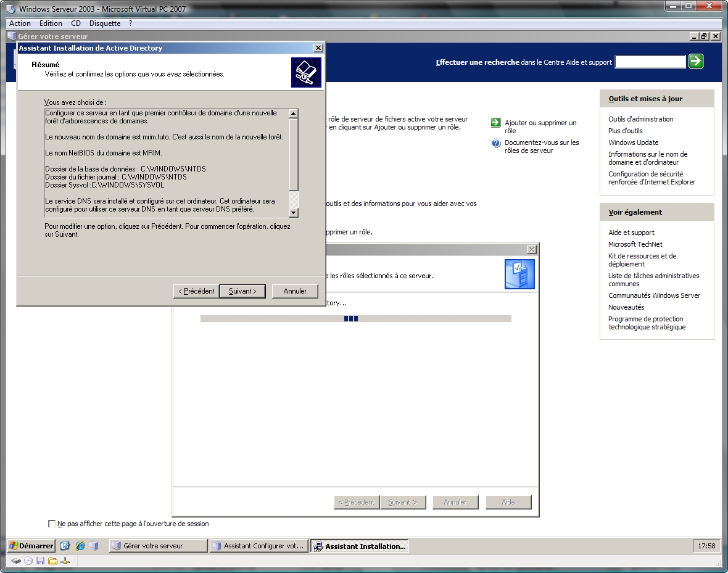
Task: Open Aide et support link
Action: (x=631, y=233)
